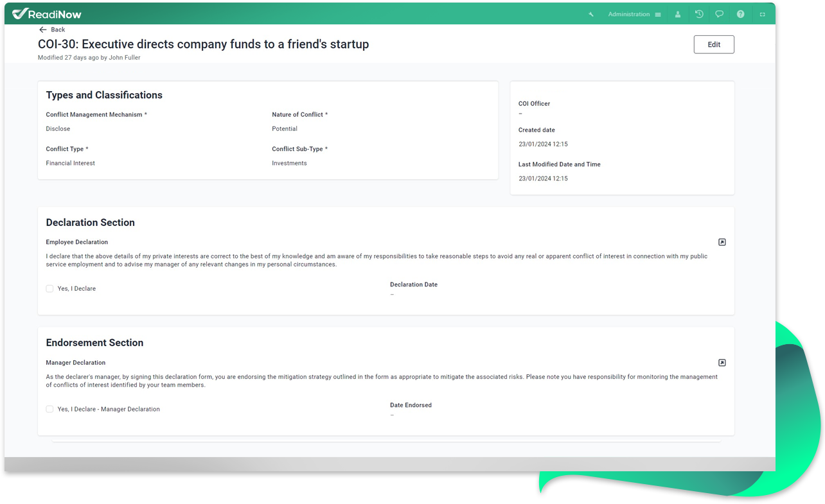Click the COI-30 record title
Image resolution: width=825 pixels, height=504 pixels.
pos(204,44)
